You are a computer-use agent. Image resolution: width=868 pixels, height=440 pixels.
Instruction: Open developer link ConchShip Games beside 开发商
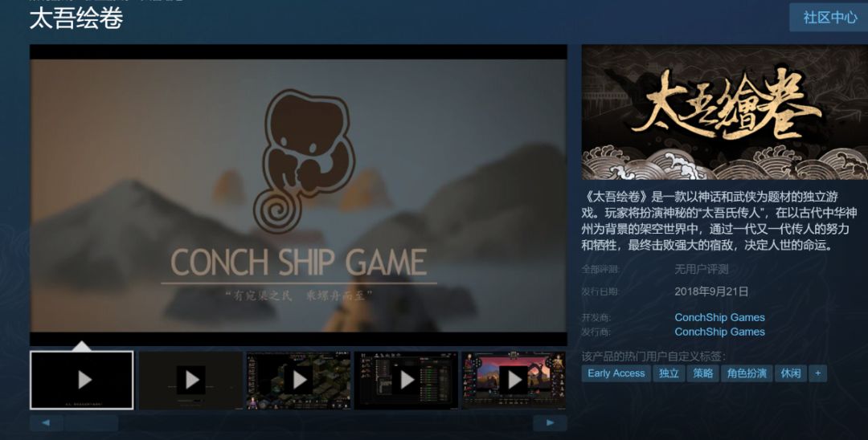tap(719, 317)
